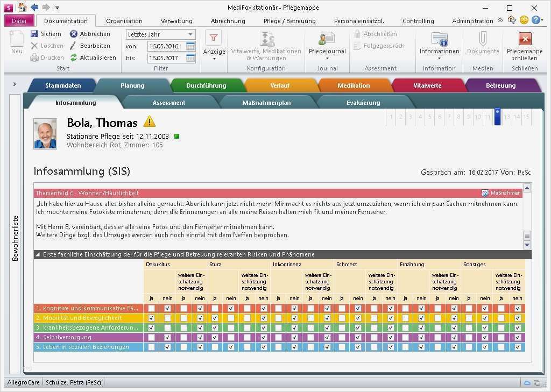This screenshot has width=551, height=392.
Task: Click the Aktualisieren refresh icon
Action: pyautogui.click(x=73, y=57)
